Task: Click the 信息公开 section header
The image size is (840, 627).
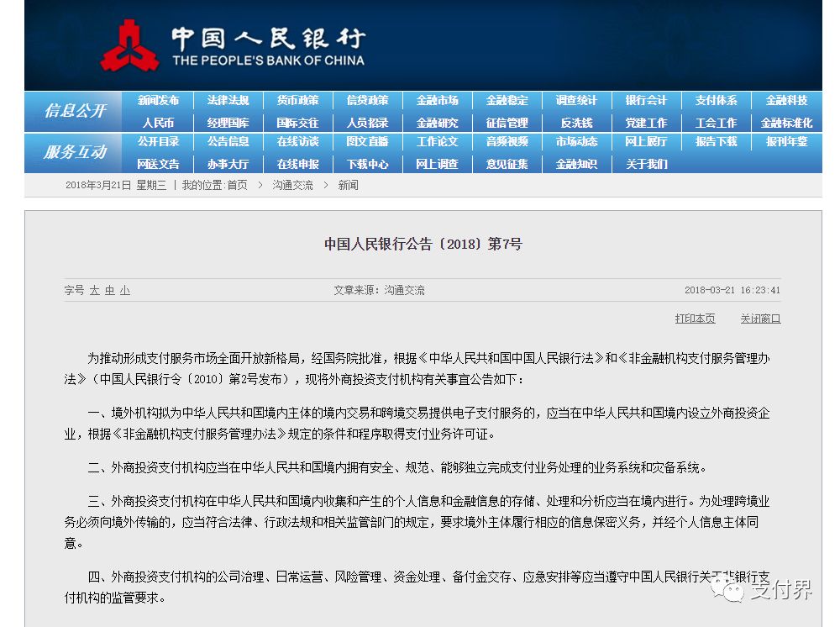Action: click(75, 111)
